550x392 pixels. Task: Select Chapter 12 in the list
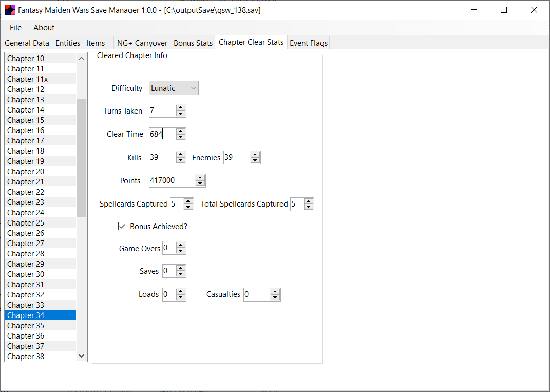coord(41,89)
